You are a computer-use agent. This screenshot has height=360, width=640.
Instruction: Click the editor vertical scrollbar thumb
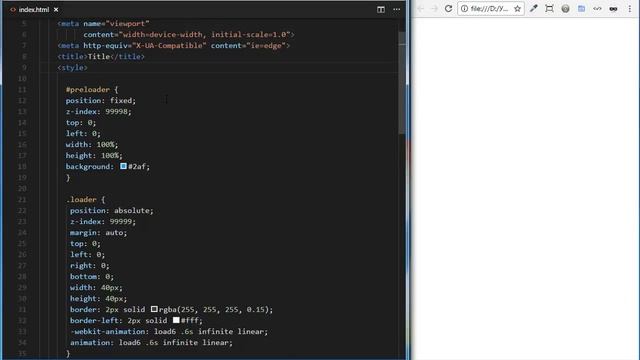click(402, 82)
